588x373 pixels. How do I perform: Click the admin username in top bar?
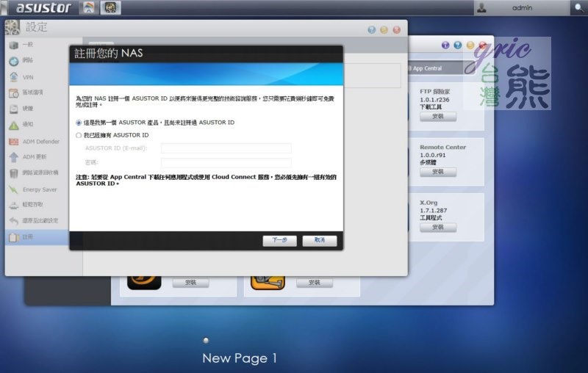(522, 7)
